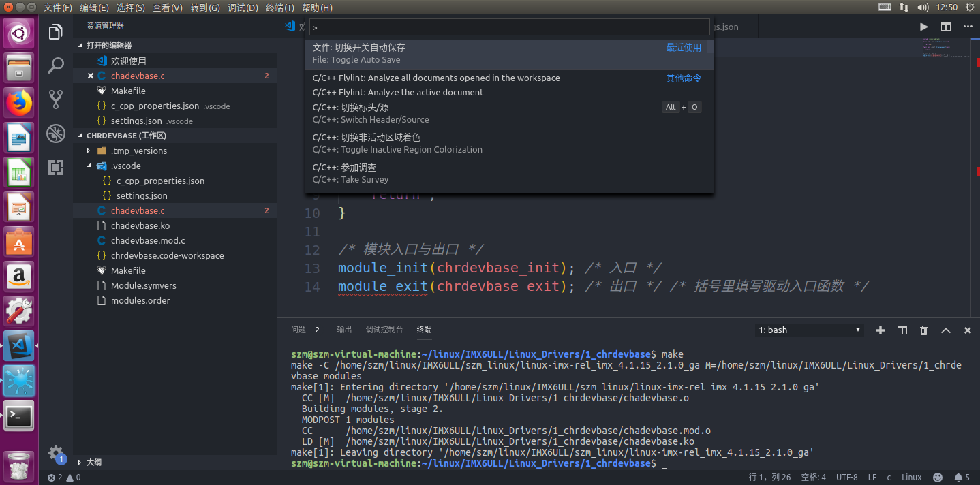The width and height of the screenshot is (980, 485).
Task: Choose Switch Header/Source command
Action: coord(509,114)
